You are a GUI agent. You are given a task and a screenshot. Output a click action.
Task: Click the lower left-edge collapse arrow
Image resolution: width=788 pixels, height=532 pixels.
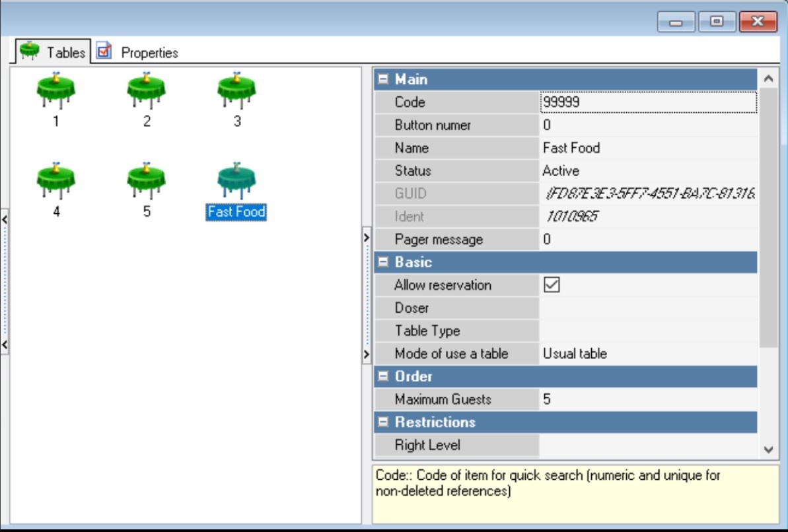[5, 345]
